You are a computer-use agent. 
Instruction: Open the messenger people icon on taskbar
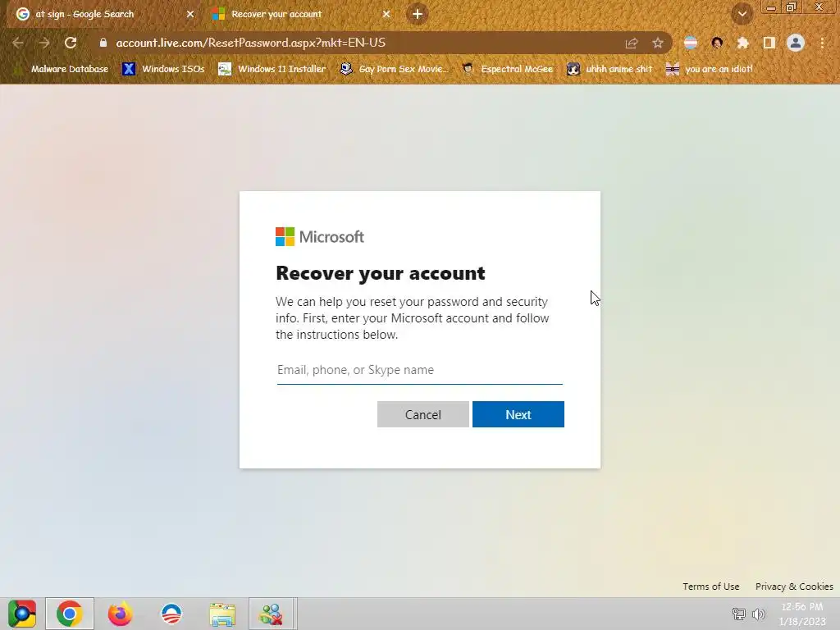(x=271, y=614)
